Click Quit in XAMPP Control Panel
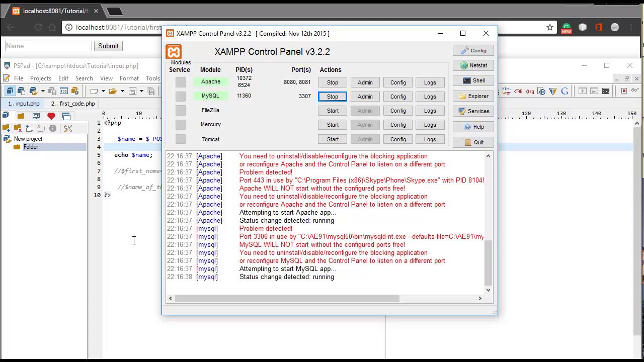Screen dimensions: 644x362 point(473,142)
